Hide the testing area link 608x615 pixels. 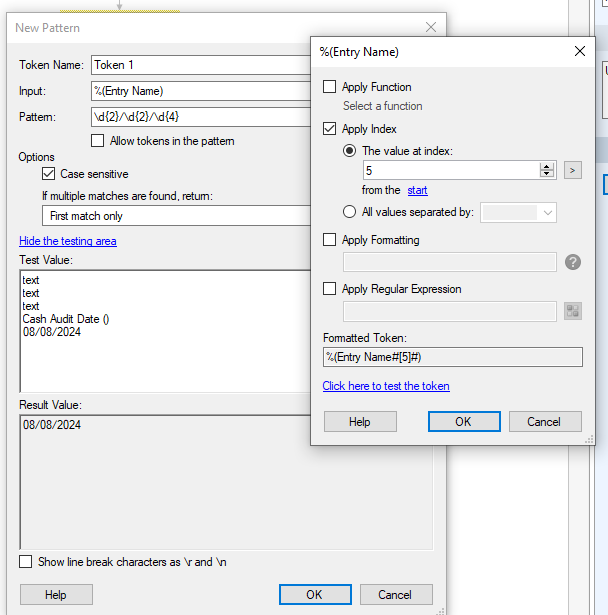point(67,241)
